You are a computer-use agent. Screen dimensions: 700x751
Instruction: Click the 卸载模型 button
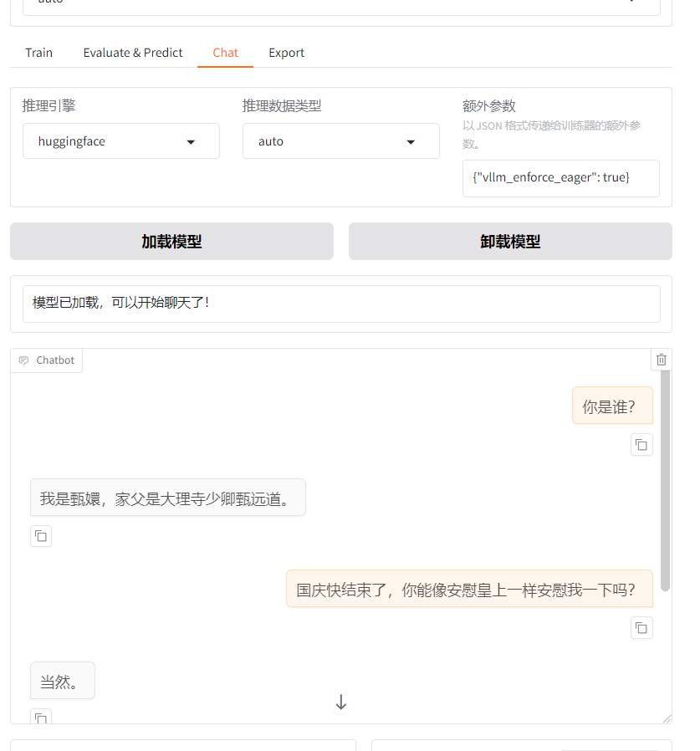tap(510, 242)
